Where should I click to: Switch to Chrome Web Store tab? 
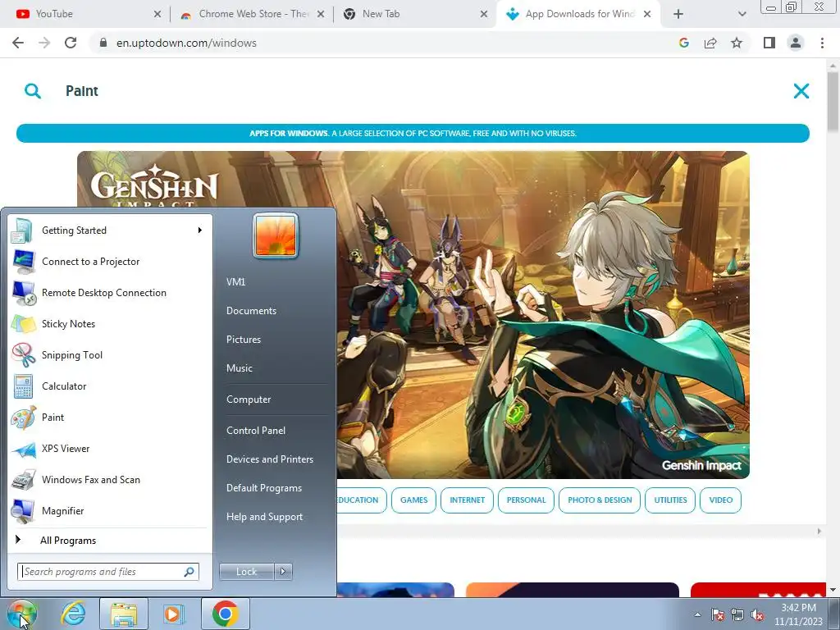point(251,14)
